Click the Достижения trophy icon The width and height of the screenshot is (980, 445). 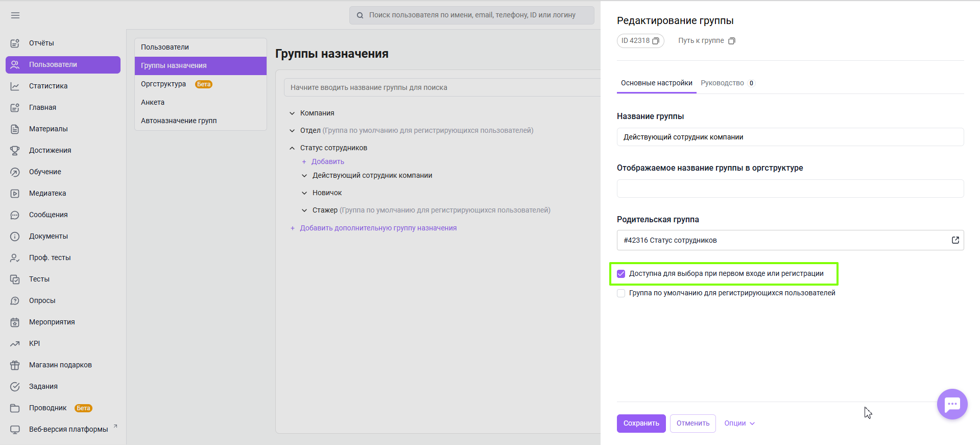pos(15,150)
